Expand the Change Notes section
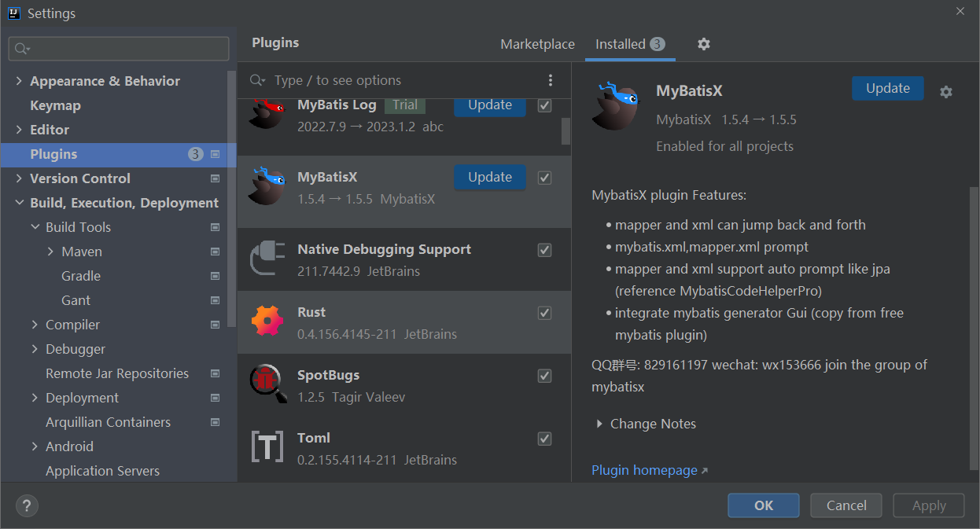Viewport: 980px width, 529px height. 601,424
